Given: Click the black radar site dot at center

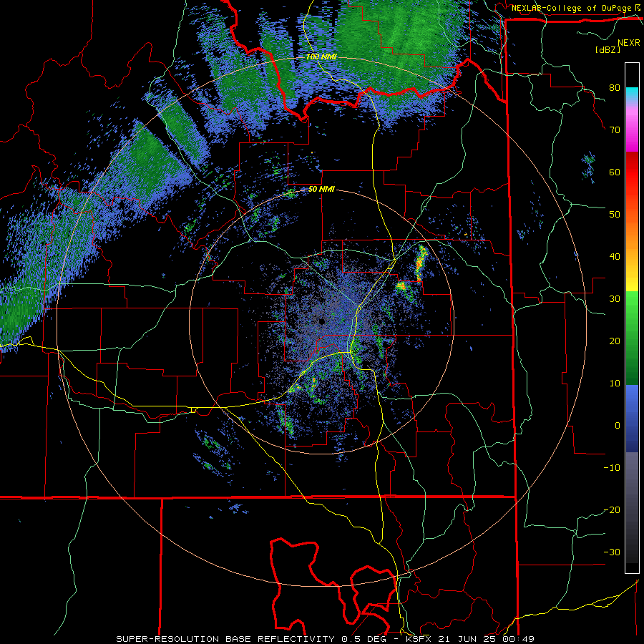Looking at the screenshot, I should click(322, 322).
